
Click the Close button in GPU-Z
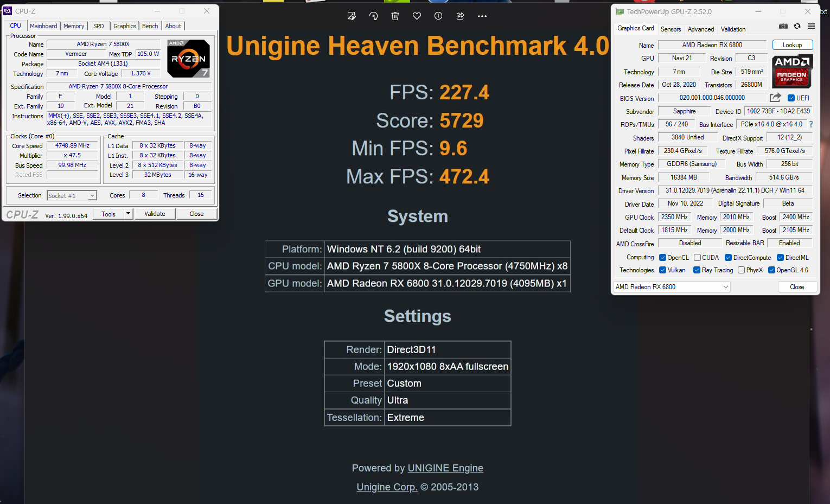(797, 287)
